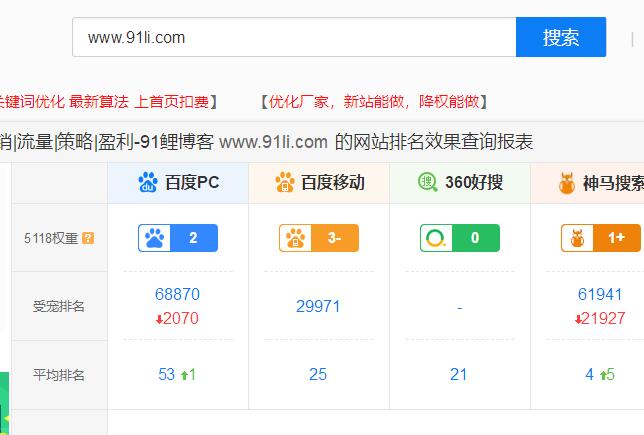Click the green up arrow 1 indicator

(x=188, y=375)
